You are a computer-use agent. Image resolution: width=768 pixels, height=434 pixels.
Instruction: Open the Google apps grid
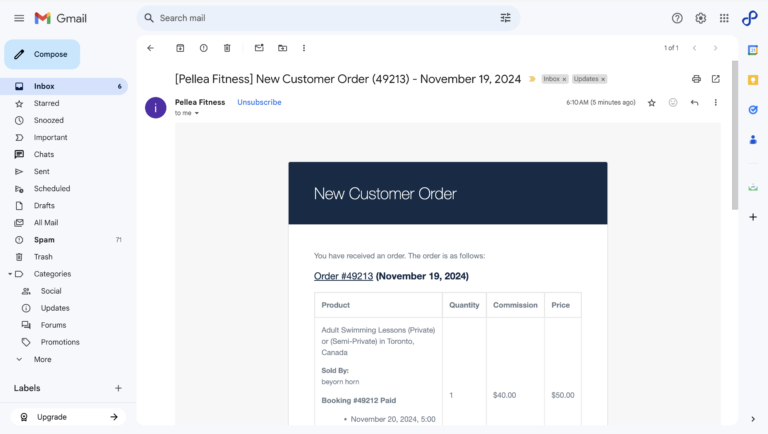pyautogui.click(x=724, y=18)
